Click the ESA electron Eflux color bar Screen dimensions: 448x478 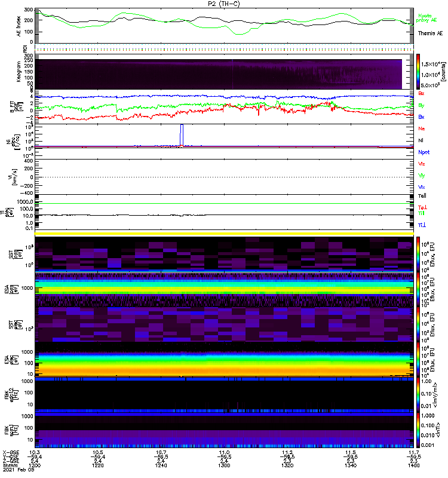pos(418,360)
